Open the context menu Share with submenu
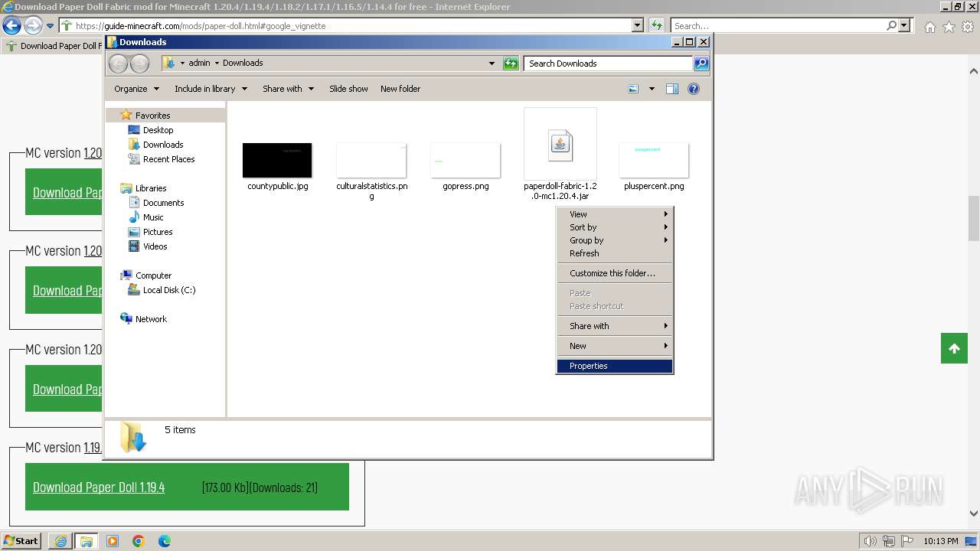The height and width of the screenshot is (551, 980). coord(615,326)
